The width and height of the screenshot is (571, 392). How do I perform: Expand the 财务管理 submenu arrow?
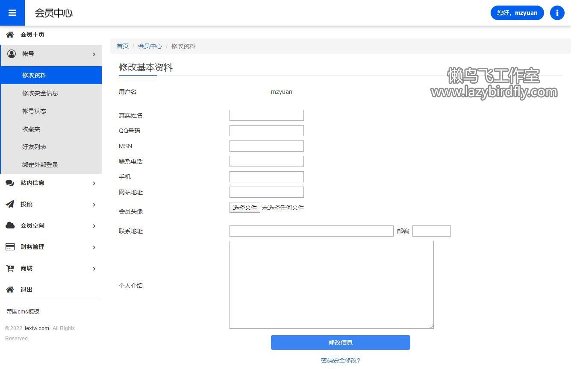(94, 247)
